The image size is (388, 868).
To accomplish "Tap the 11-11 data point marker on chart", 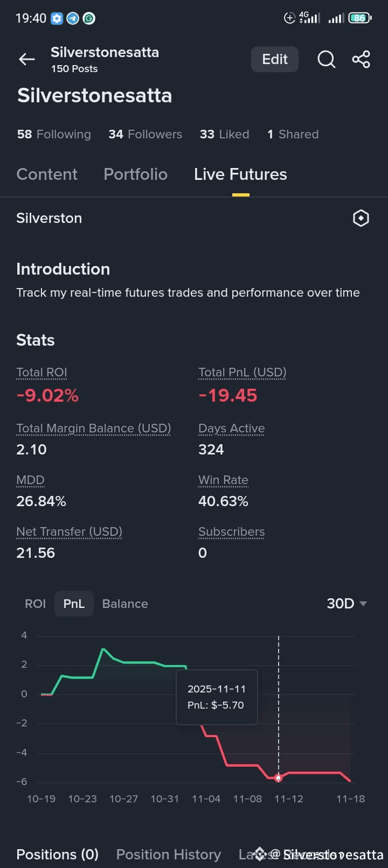I will (x=279, y=778).
